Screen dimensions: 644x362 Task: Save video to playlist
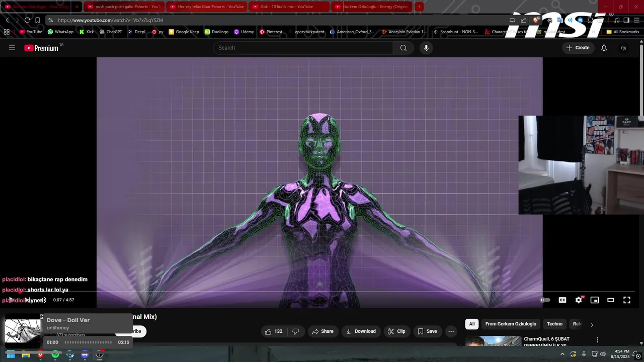[x=427, y=331]
